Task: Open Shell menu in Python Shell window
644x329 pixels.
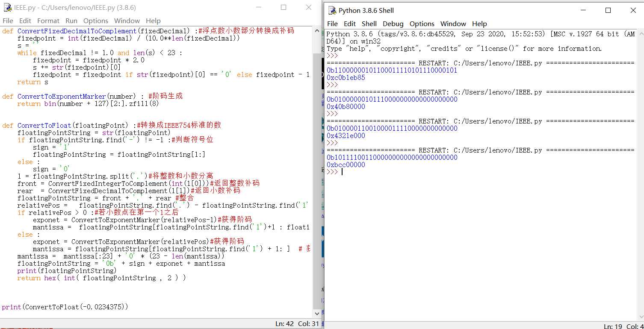Action: [369, 24]
